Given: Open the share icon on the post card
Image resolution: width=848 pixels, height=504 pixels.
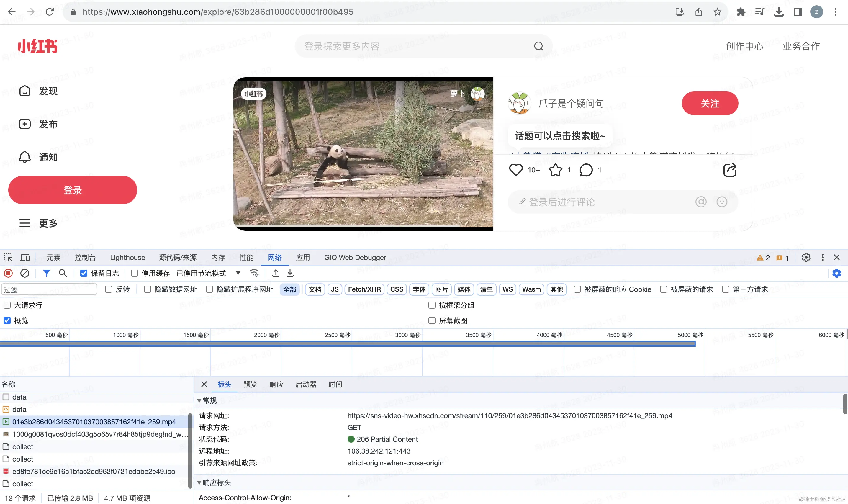Looking at the screenshot, I should point(730,170).
